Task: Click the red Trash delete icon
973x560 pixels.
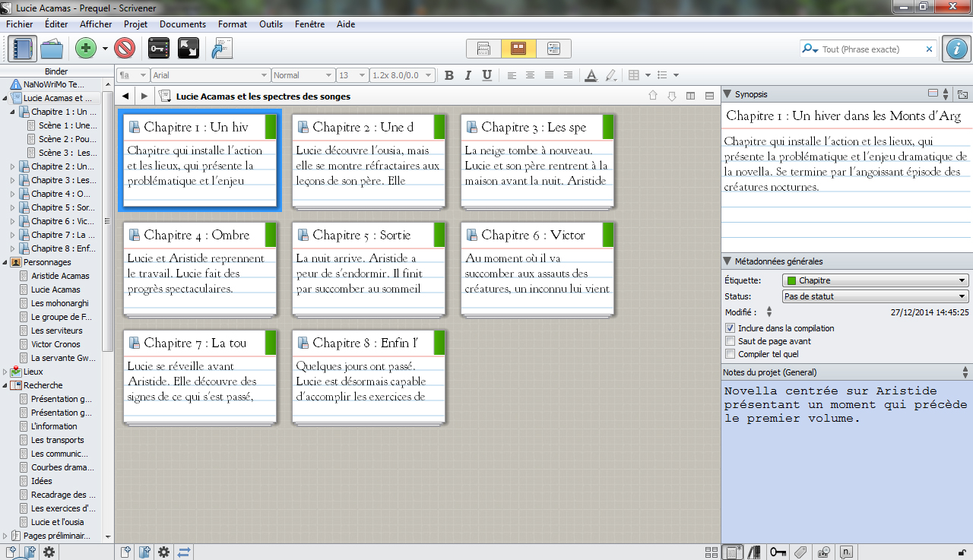Action: coord(125,49)
